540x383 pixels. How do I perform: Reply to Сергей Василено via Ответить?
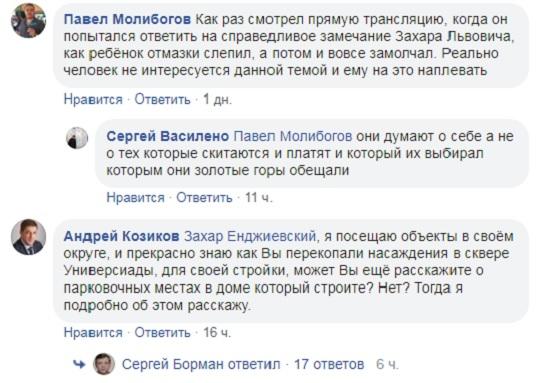pyautogui.click(x=204, y=198)
